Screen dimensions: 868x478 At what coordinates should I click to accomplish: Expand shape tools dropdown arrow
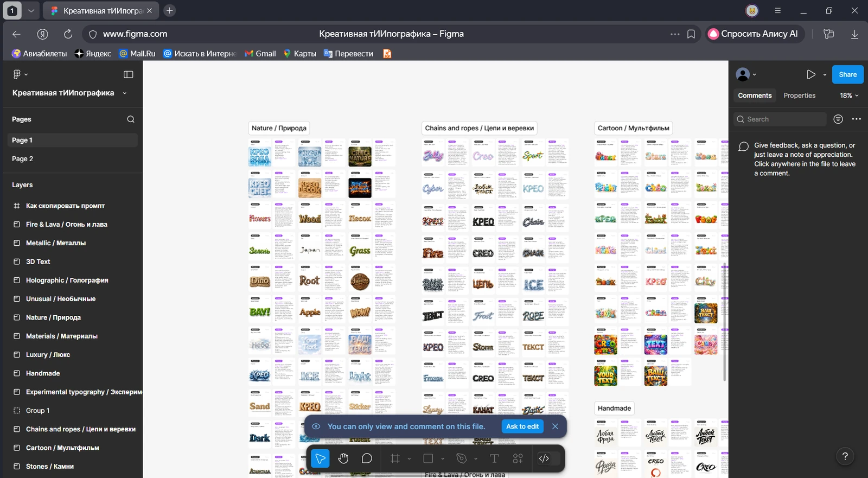point(443,458)
